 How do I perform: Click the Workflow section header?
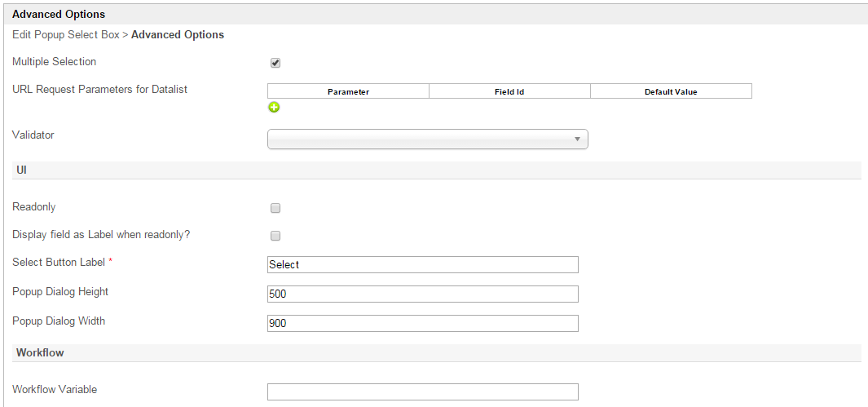click(x=40, y=353)
